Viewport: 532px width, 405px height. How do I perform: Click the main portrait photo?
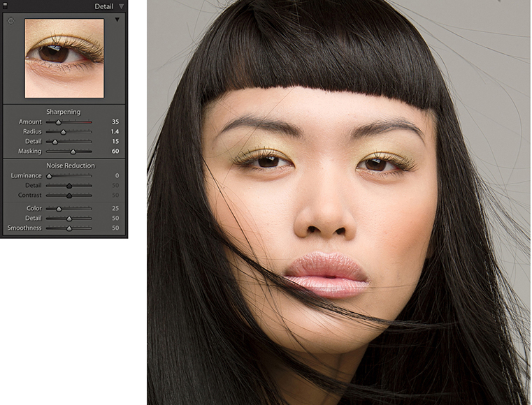(x=339, y=202)
